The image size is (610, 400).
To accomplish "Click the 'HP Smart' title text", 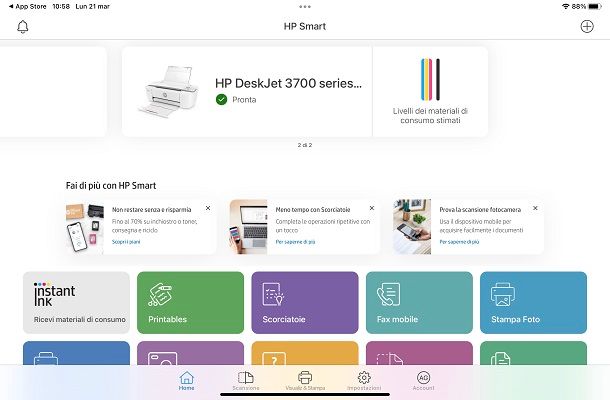I will (305, 26).
